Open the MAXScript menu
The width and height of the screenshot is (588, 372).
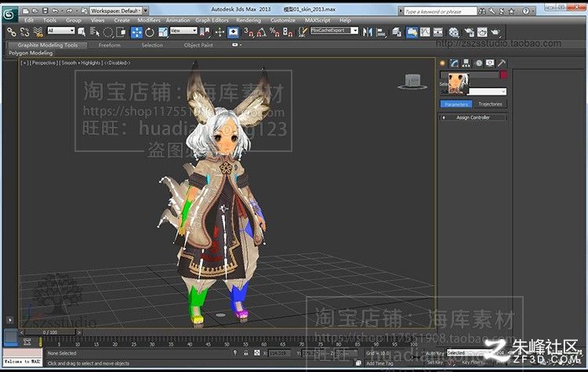pos(318,20)
